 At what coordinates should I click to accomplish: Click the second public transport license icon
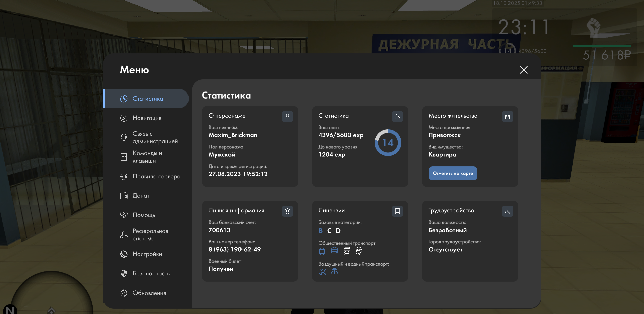coord(334,251)
